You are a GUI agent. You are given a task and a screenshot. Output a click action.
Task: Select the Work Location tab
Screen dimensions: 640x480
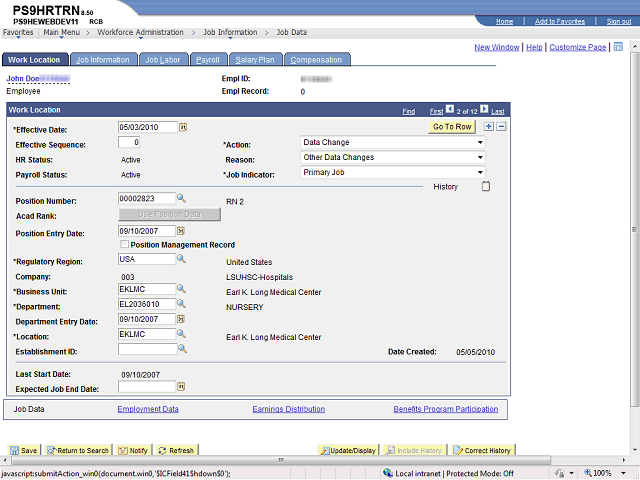(x=34, y=60)
